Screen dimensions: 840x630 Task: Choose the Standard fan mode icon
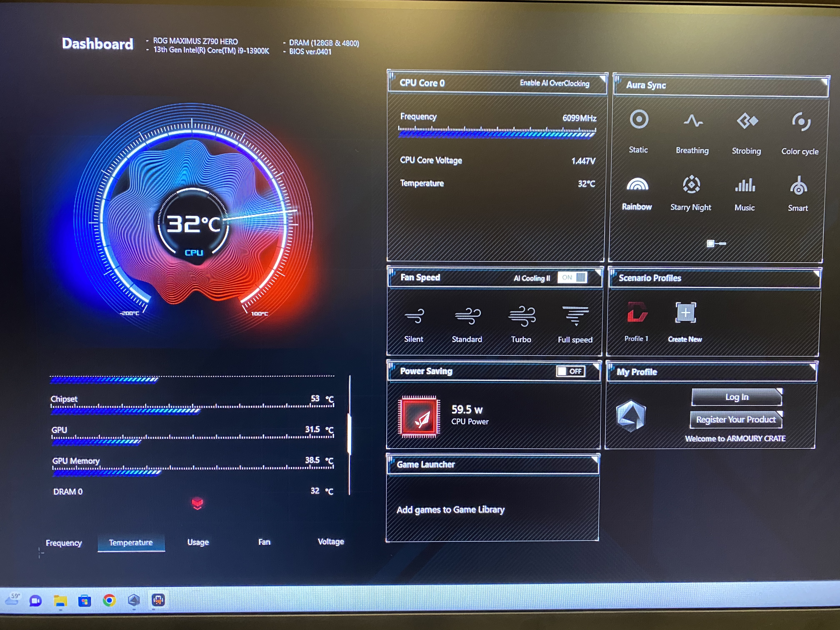(467, 316)
